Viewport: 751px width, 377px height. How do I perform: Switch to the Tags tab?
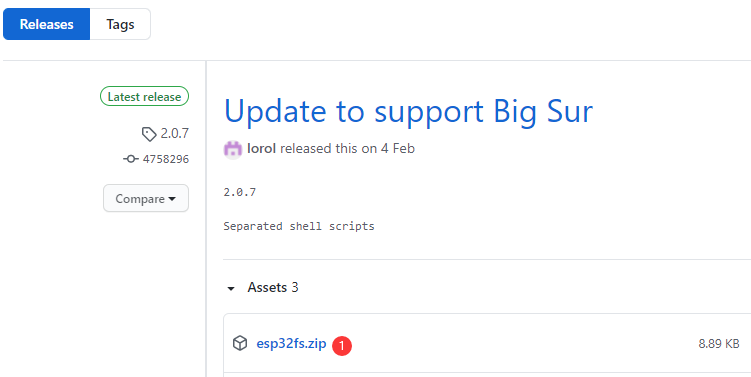[x=120, y=24]
